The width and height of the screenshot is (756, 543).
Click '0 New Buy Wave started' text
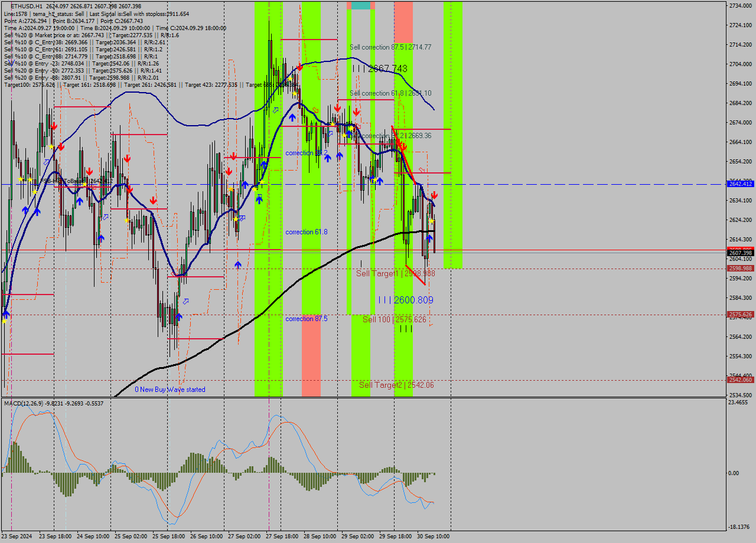tap(170, 390)
